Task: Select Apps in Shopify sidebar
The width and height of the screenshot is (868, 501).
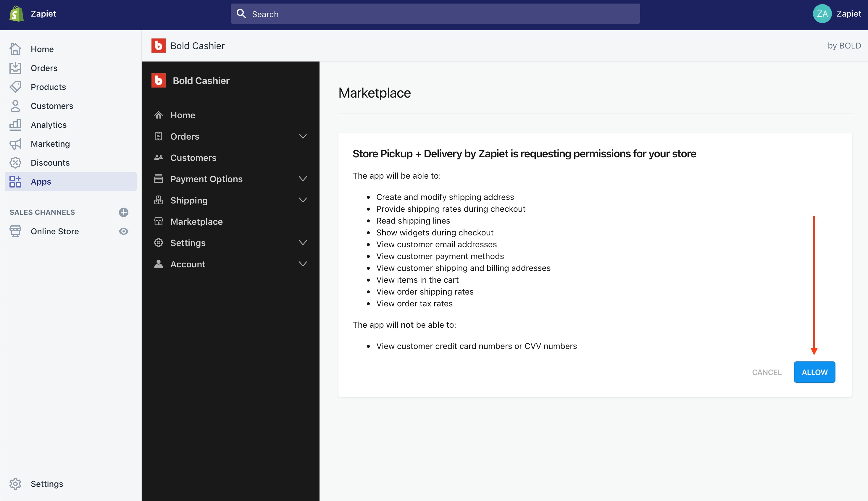Action: pos(41,181)
